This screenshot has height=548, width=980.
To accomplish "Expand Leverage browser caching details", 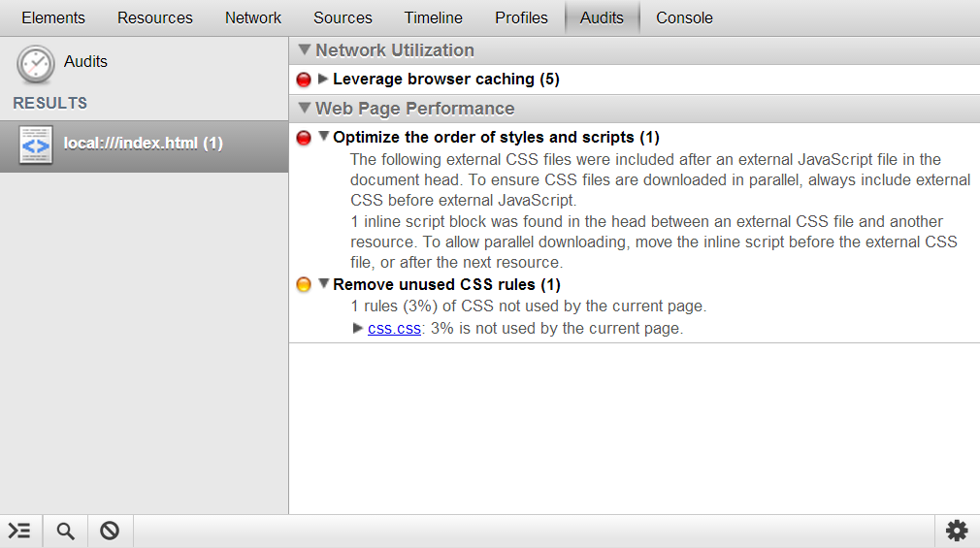I will pos(324,80).
